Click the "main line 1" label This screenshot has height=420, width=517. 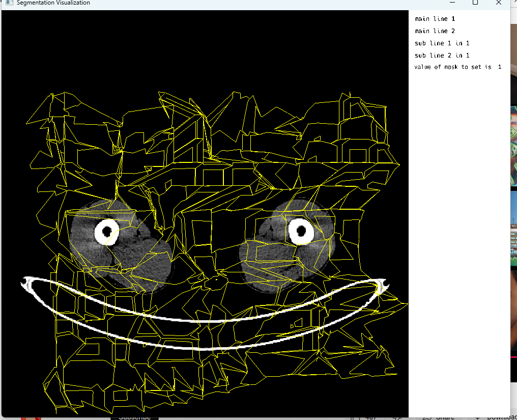(435, 19)
